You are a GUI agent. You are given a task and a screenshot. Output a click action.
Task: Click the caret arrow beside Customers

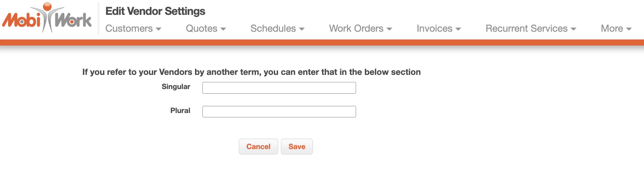[x=159, y=29]
